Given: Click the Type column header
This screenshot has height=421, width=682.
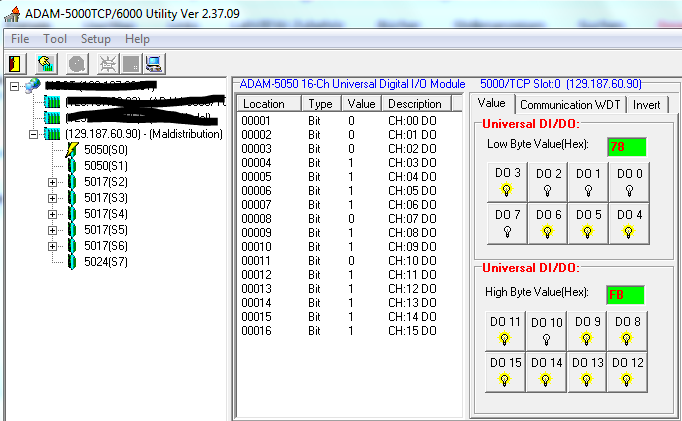Looking at the screenshot, I should (x=321, y=104).
